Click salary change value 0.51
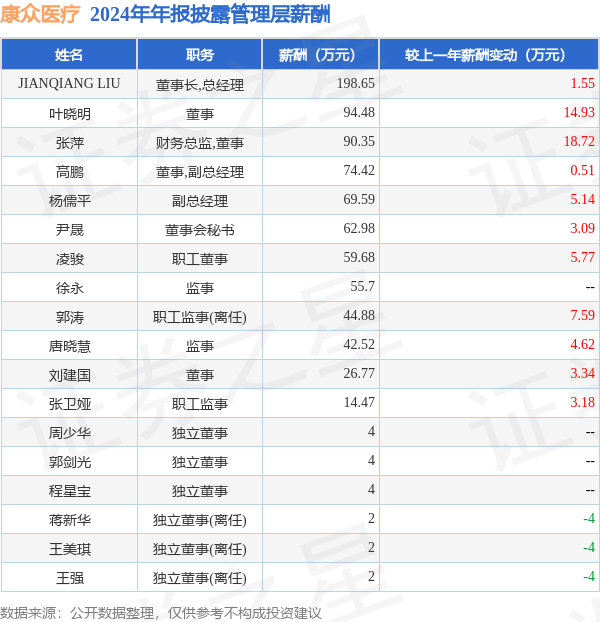Image resolution: width=600 pixels, height=622 pixels. (583, 170)
